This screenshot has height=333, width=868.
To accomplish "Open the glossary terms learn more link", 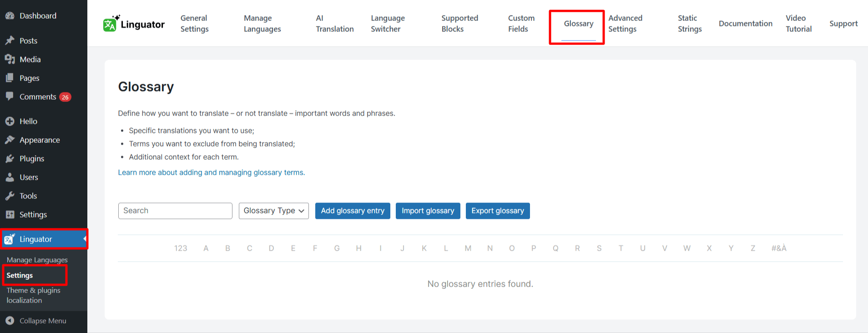I will point(211,172).
